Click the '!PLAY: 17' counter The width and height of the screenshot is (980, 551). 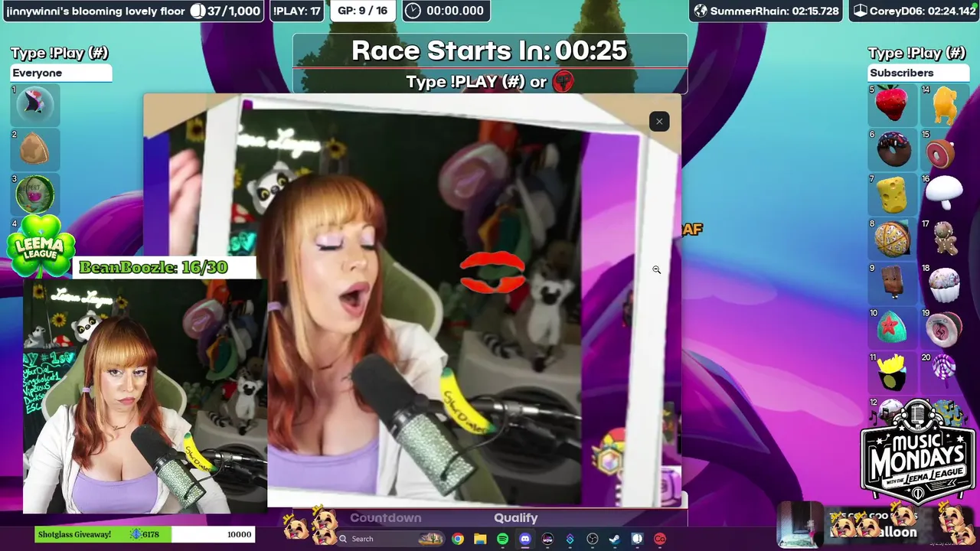(x=296, y=11)
